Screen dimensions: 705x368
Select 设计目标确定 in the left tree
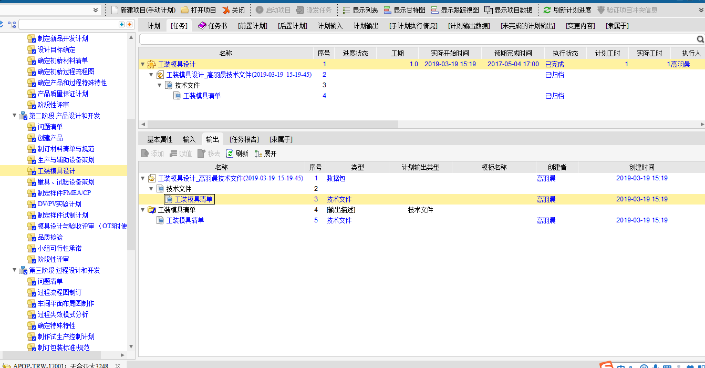56,50
